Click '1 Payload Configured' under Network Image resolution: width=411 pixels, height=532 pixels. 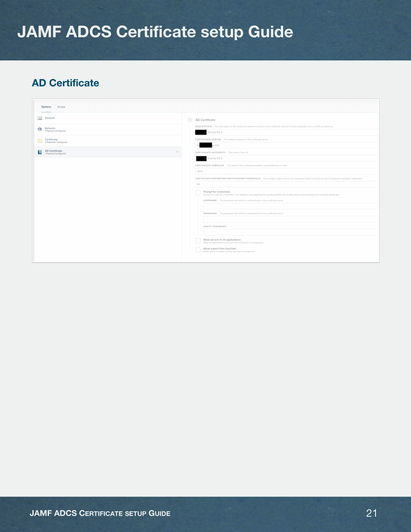click(55, 131)
